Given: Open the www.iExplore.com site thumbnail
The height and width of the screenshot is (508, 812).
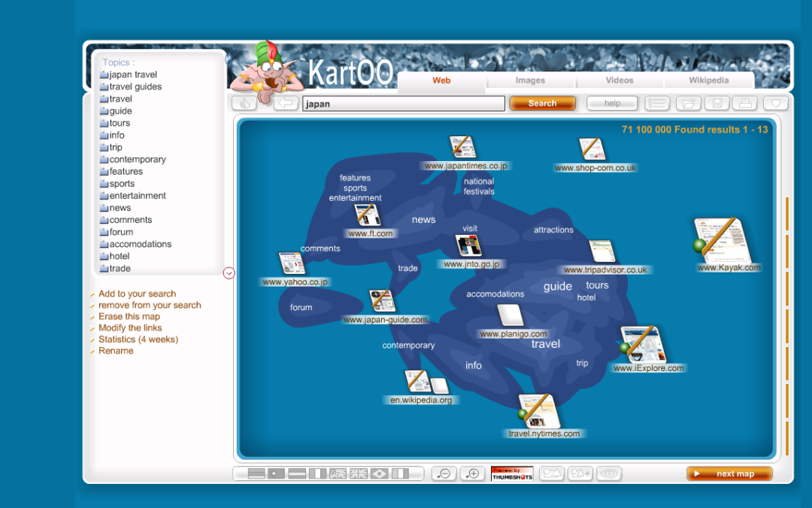Looking at the screenshot, I should [x=643, y=344].
